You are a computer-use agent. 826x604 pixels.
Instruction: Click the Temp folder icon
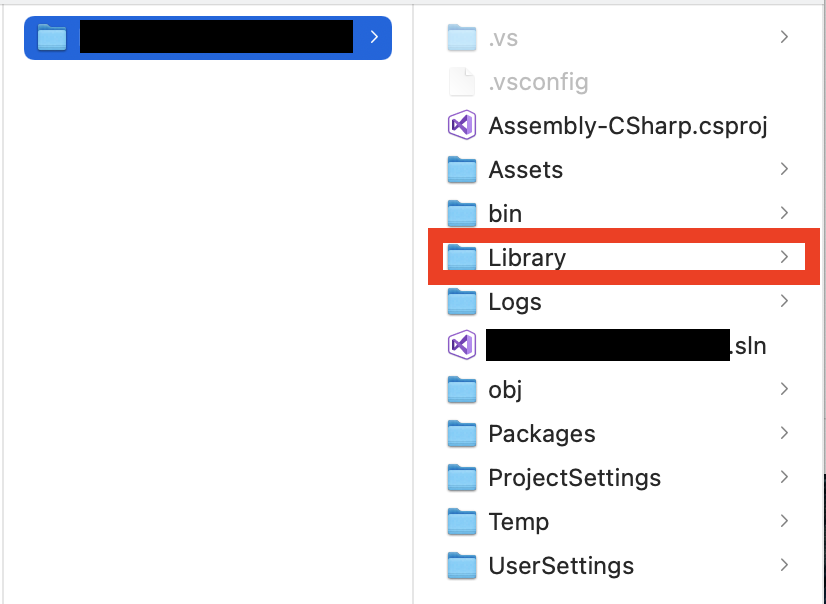coord(461,522)
